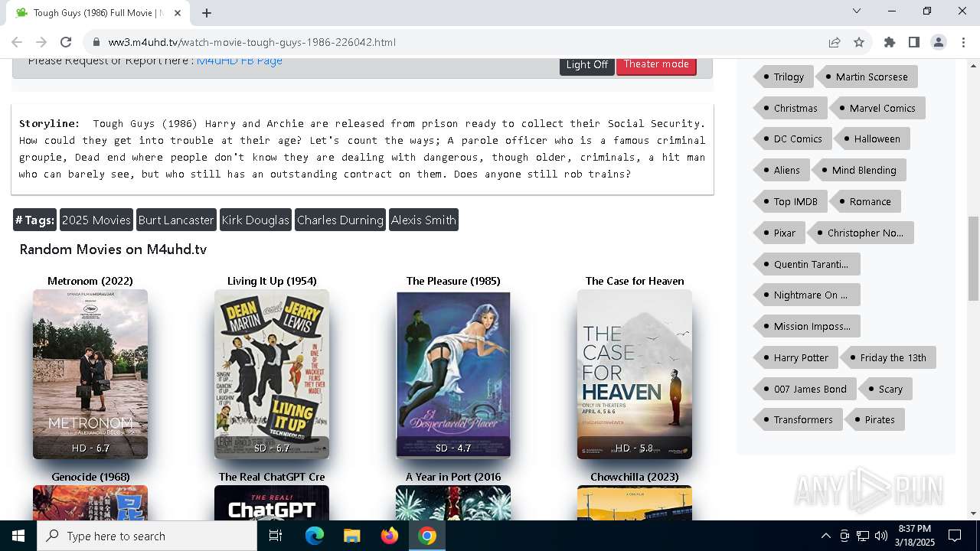Click the share page icon
The width and height of the screenshot is (980, 551).
point(835,42)
